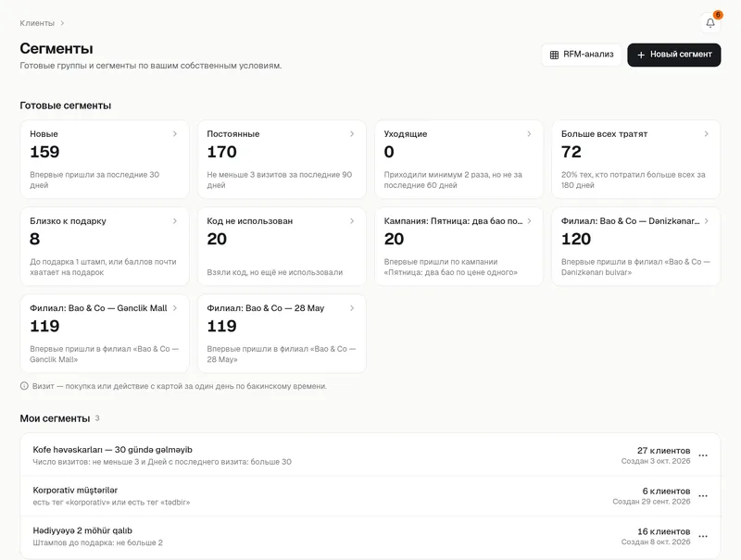Screen dimensions: 741x560
Task: Click the Сегменты page title
Action: (57, 49)
